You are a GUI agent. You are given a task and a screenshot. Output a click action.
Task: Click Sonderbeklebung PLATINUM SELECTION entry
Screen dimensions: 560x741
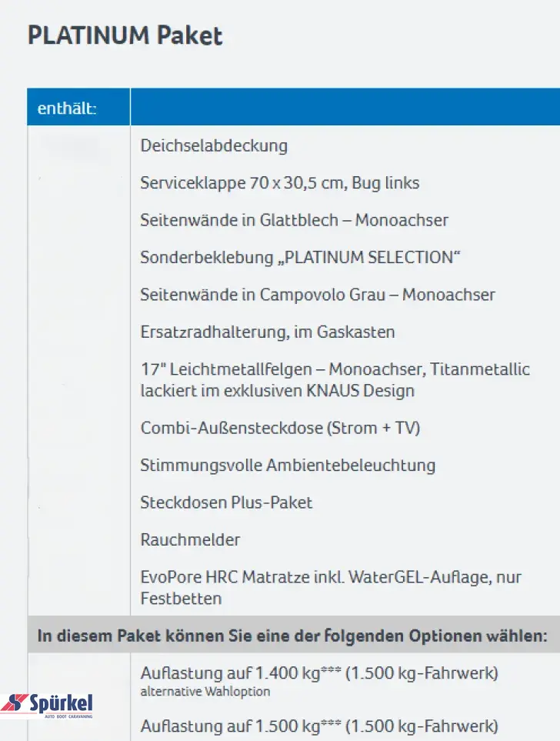tap(301, 258)
